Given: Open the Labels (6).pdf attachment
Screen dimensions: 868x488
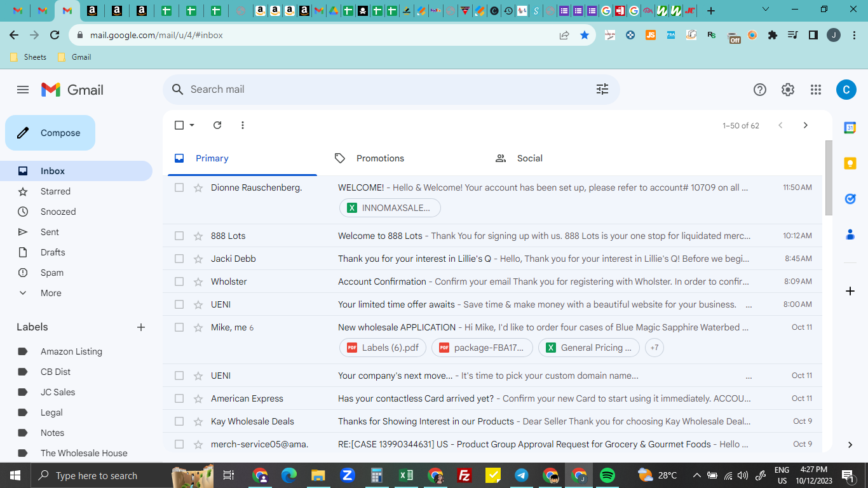Looking at the screenshot, I should coord(383,348).
